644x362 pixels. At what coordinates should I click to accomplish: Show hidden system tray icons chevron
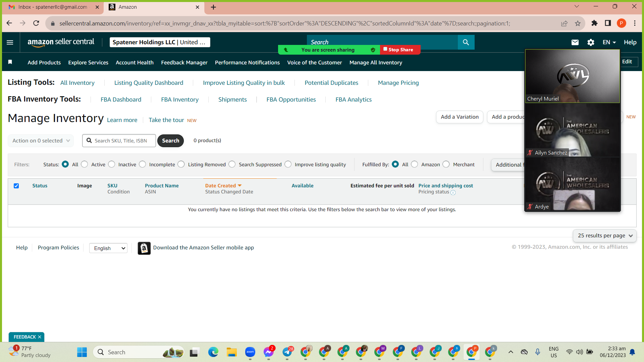(511, 352)
